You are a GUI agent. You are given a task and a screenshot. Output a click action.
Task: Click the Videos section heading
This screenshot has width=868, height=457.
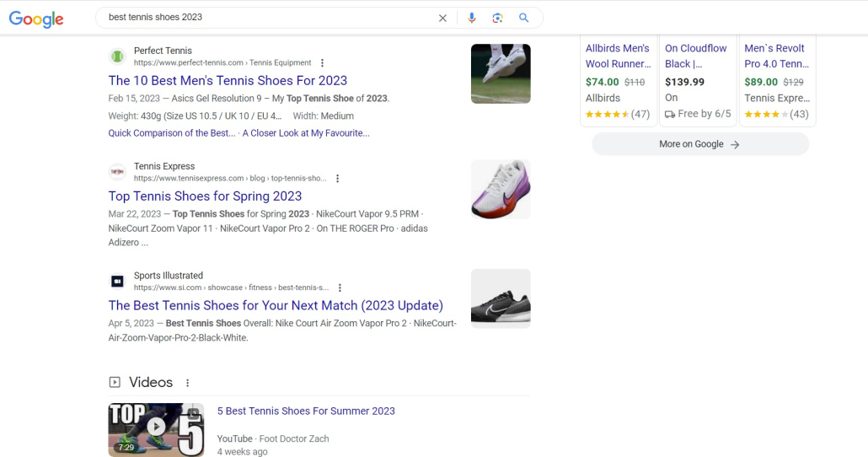pos(151,382)
